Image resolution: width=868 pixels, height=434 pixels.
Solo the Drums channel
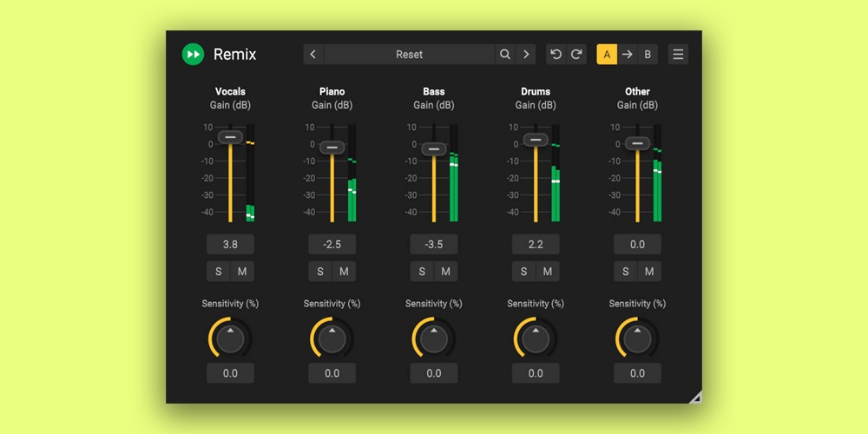click(x=524, y=272)
